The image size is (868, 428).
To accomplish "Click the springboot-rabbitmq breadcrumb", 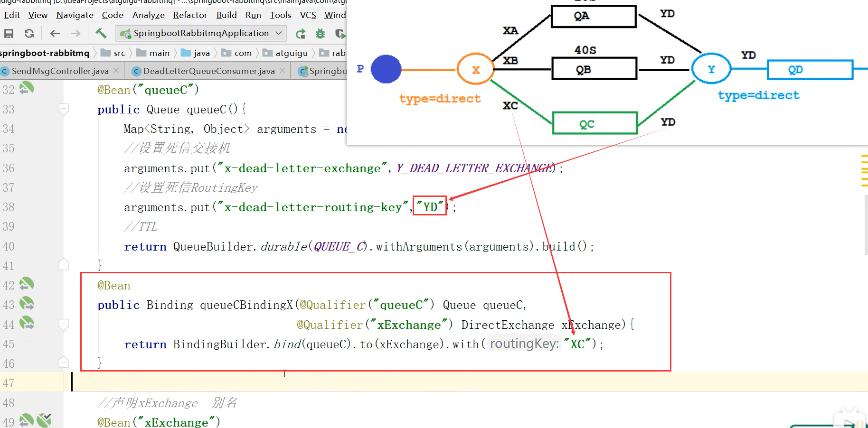I will point(45,53).
